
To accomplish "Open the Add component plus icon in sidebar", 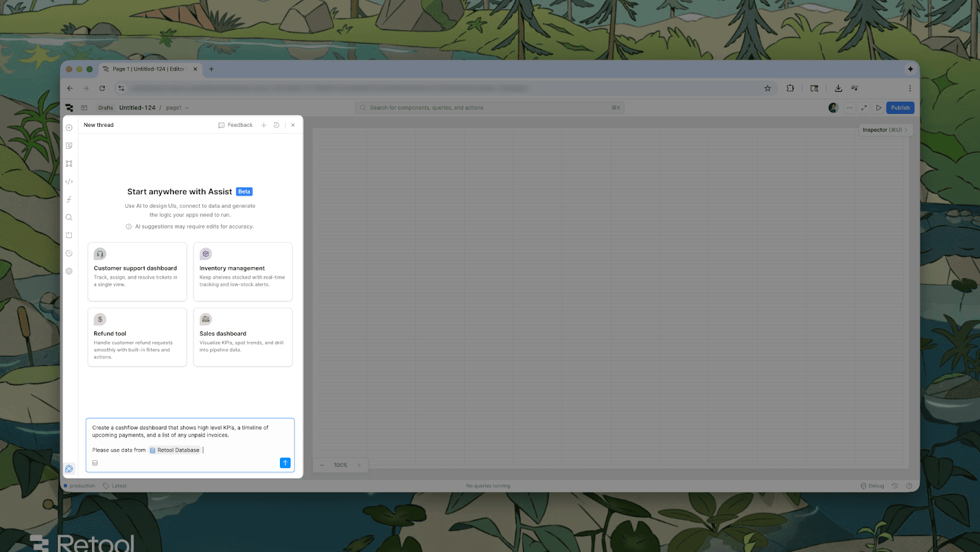I will pos(69,128).
